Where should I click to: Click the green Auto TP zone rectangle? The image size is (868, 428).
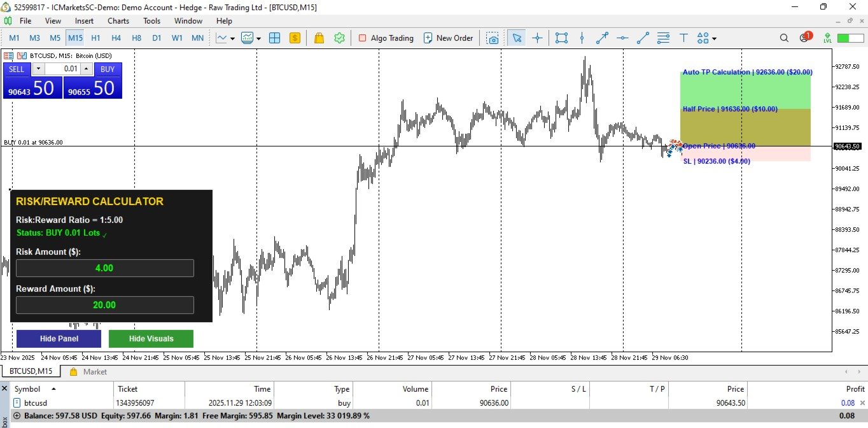(x=745, y=90)
